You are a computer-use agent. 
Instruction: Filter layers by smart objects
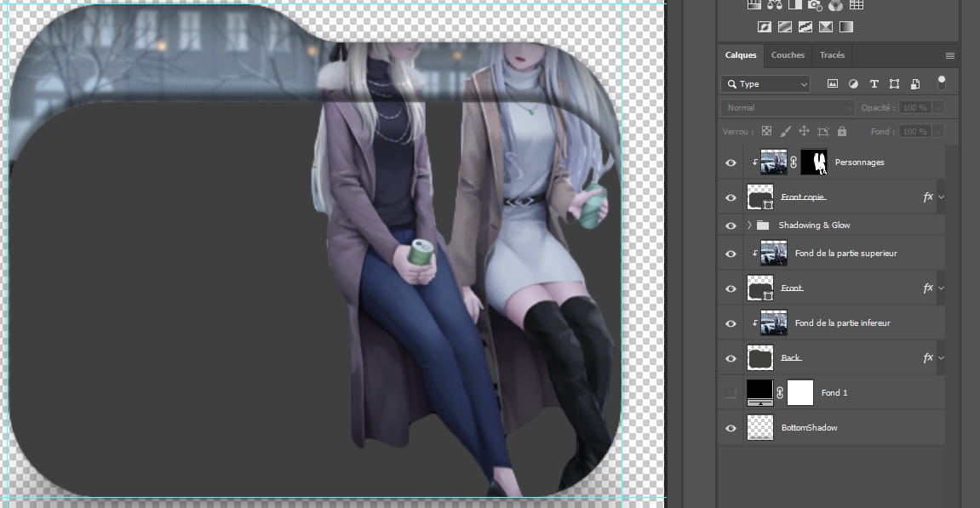point(915,83)
